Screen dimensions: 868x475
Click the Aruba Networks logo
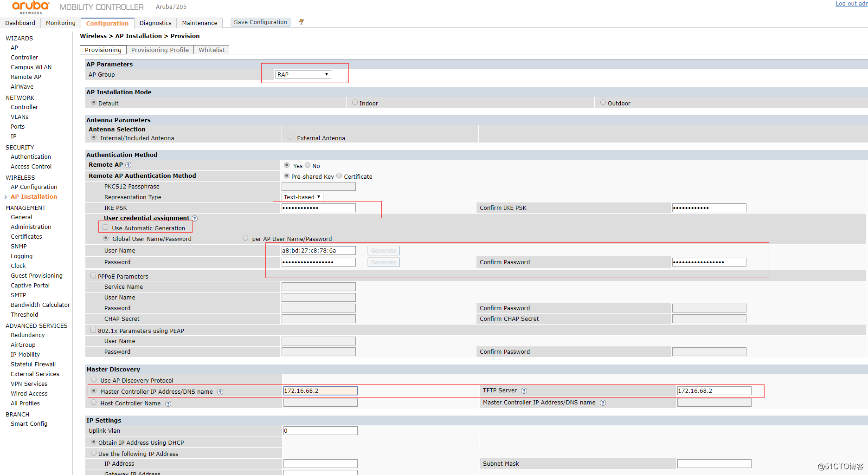[x=31, y=7]
